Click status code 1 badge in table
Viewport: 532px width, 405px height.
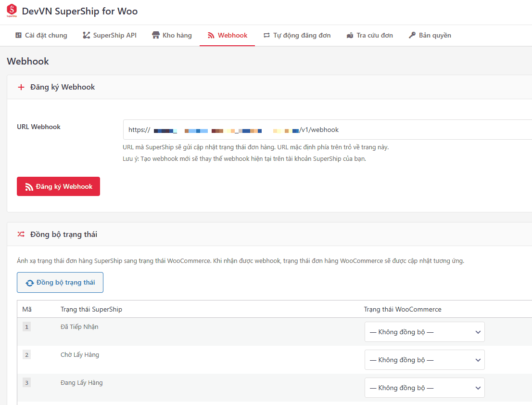tap(26, 327)
